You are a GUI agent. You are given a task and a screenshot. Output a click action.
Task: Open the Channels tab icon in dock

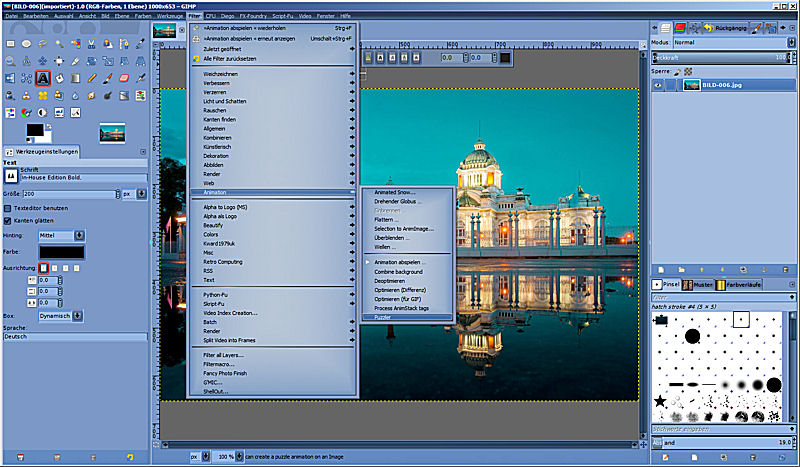point(680,28)
